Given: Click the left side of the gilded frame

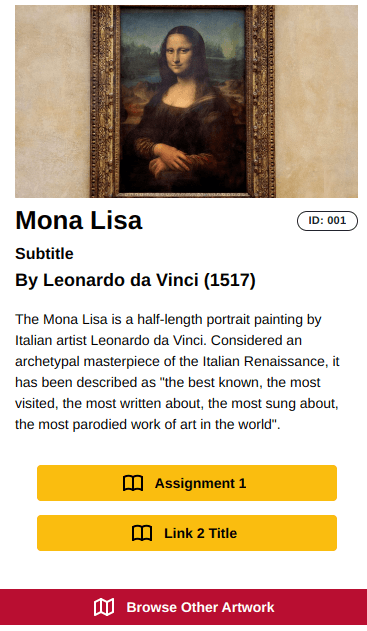Looking at the screenshot, I should [105, 101].
